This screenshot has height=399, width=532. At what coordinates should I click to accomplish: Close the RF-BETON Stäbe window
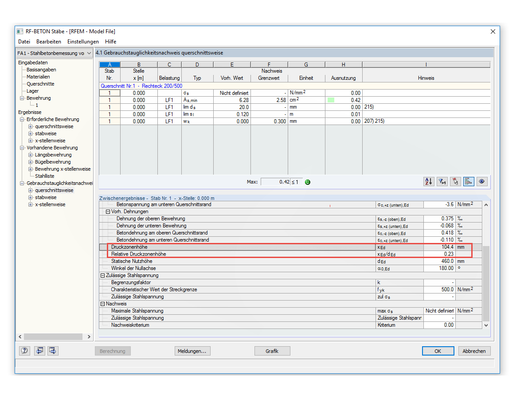click(493, 31)
